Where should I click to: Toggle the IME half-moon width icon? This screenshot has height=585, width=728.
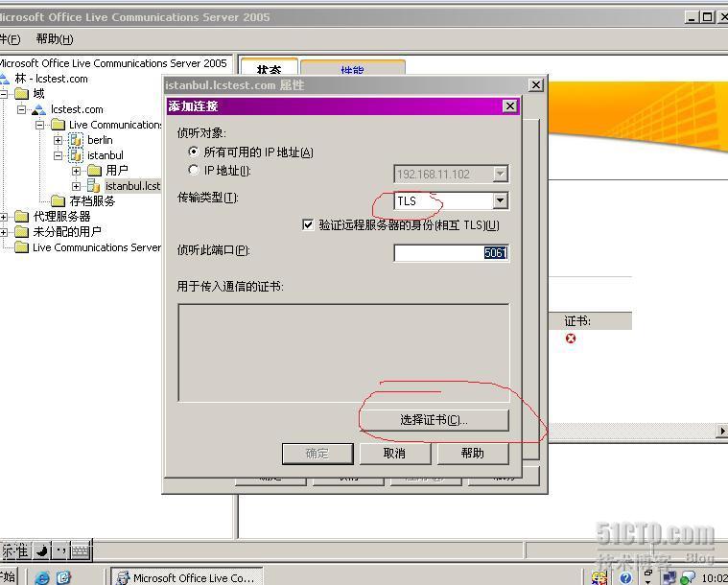click(42, 551)
